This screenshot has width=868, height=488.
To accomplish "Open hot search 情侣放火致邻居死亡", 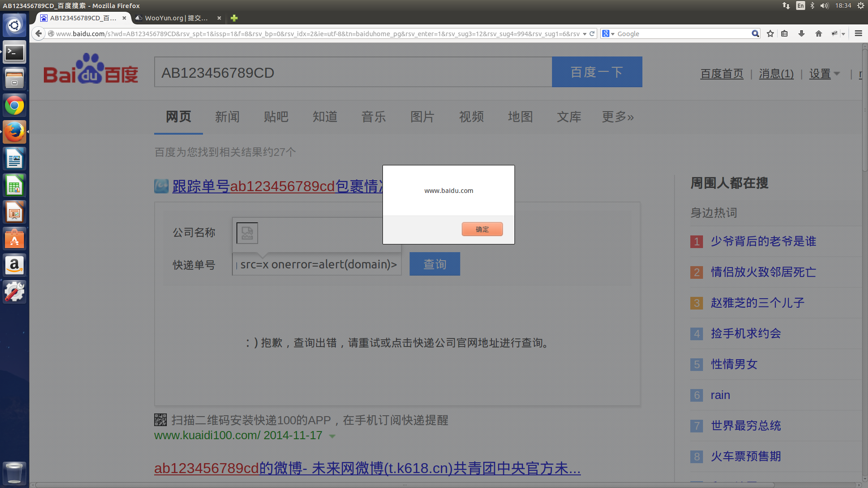I will pos(763,272).
